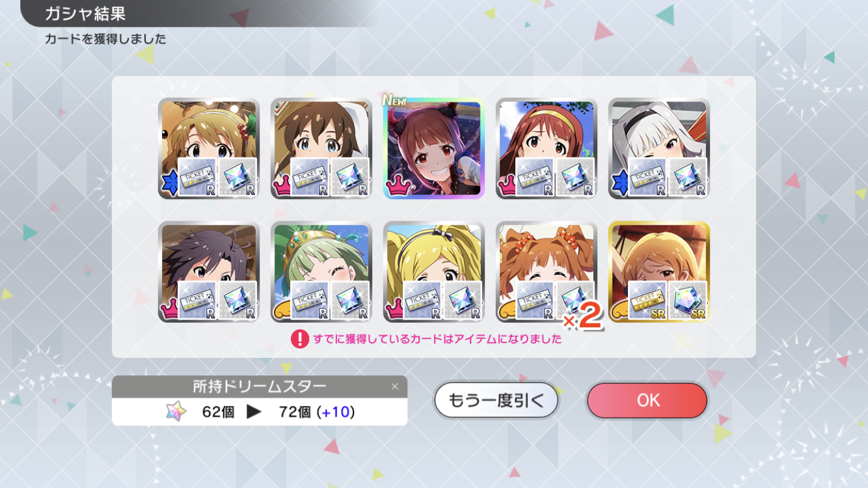Tap the blonde twin-tail idol card

point(433,271)
